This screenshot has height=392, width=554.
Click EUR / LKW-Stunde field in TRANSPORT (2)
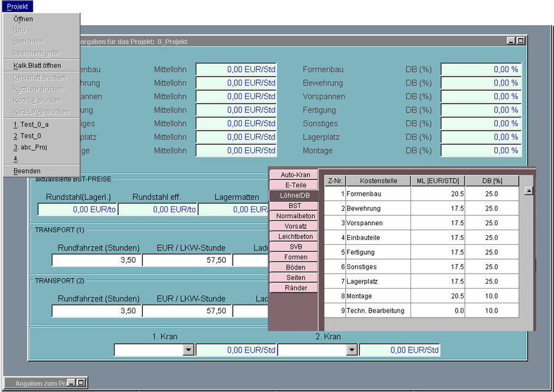187,311
